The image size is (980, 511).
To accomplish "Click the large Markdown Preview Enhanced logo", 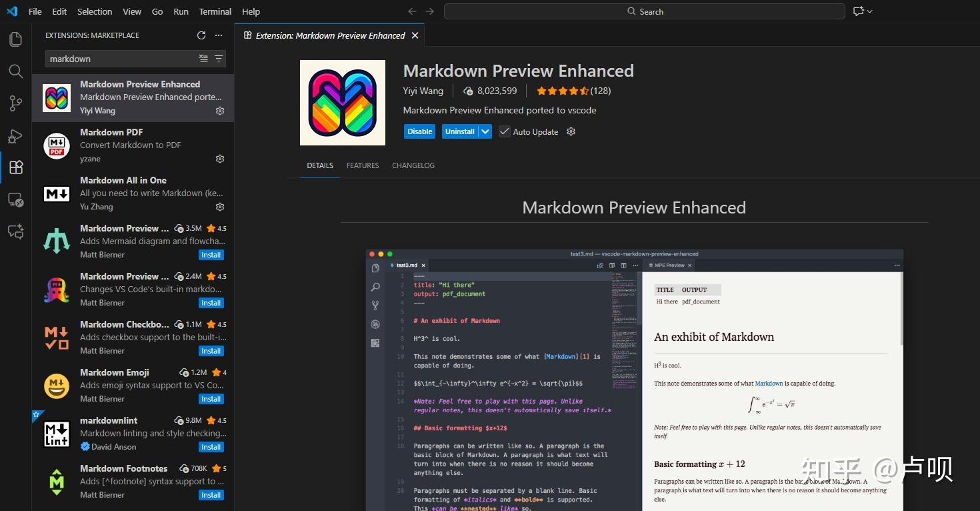I will point(343,103).
